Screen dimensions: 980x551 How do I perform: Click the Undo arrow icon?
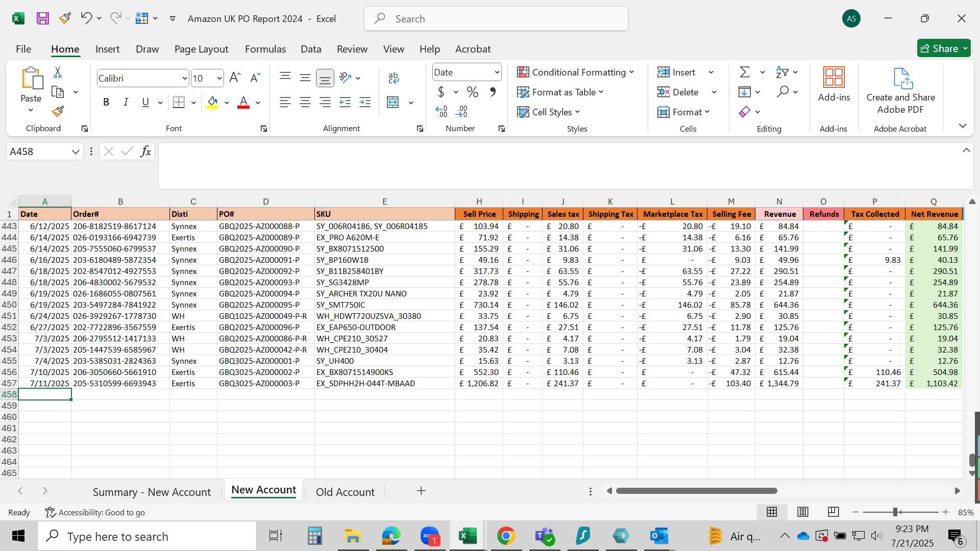pyautogui.click(x=86, y=18)
